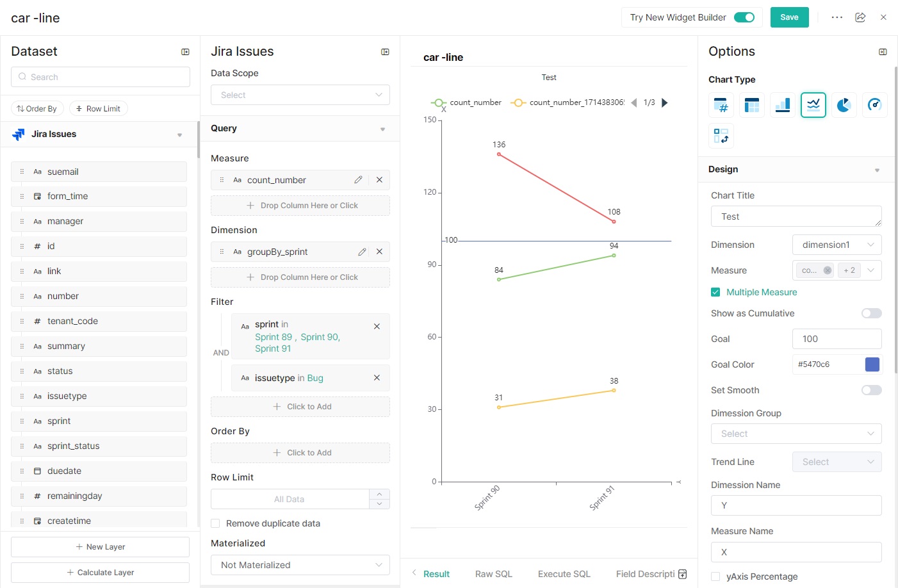Click the share icon in the top bar

pos(860,17)
